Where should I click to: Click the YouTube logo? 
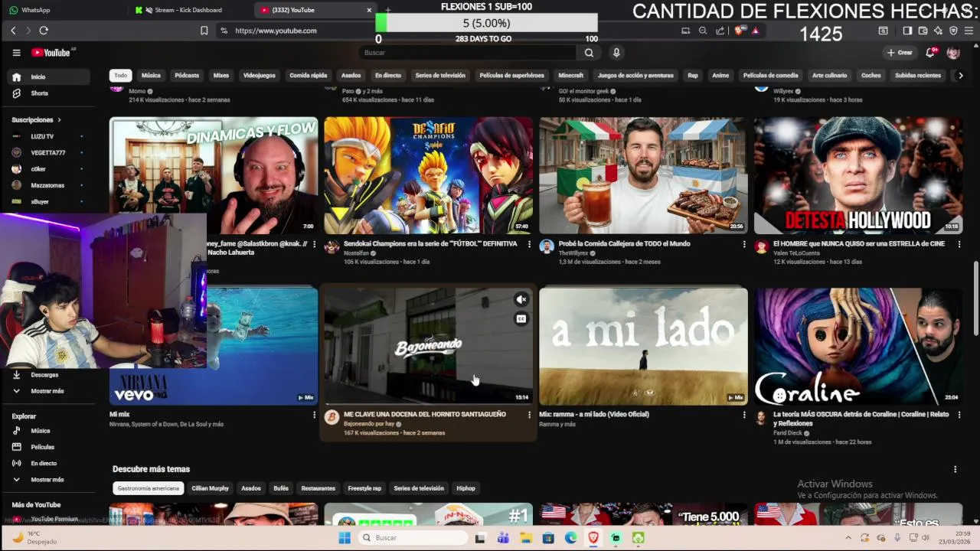tap(51, 53)
